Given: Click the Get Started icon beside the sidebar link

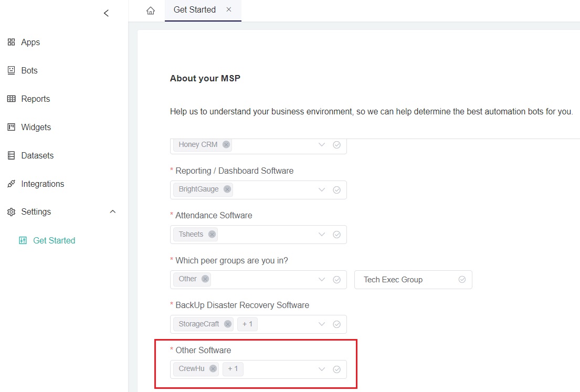Looking at the screenshot, I should click(23, 240).
